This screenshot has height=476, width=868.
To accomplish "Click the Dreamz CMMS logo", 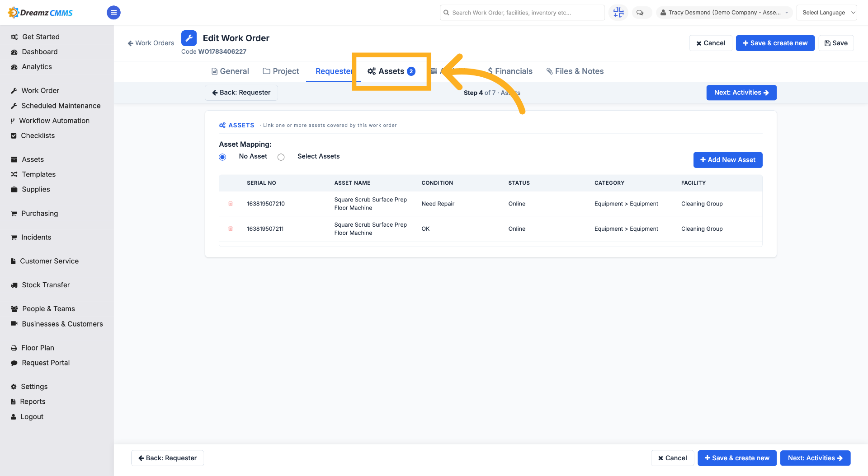I will tap(40, 13).
